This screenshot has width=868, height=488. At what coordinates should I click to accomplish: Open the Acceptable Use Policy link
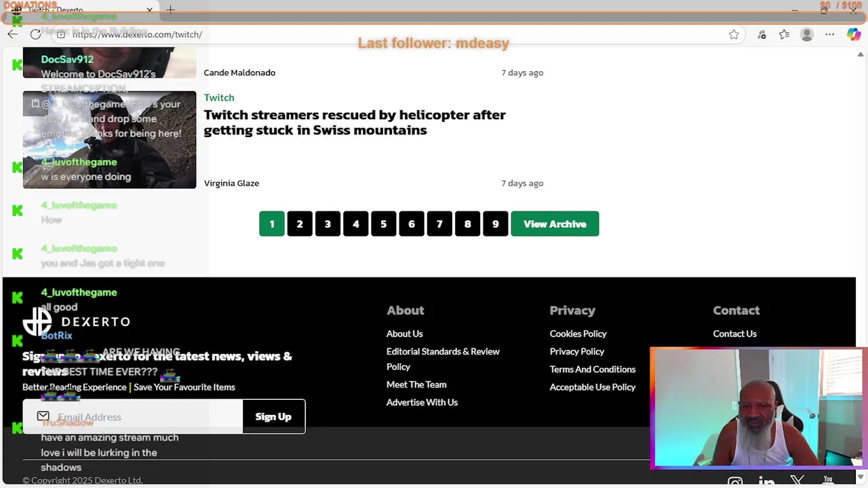[x=593, y=387]
